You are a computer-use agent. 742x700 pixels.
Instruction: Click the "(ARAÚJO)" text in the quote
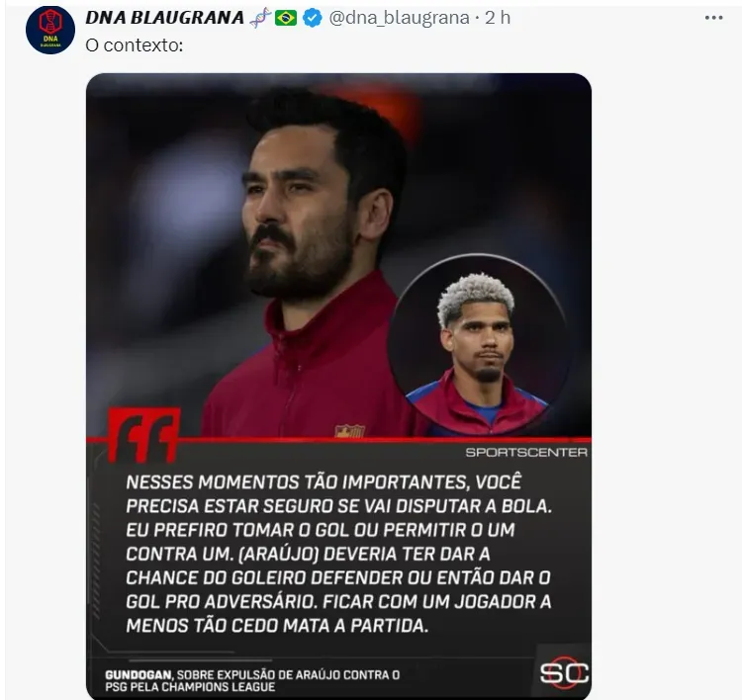click(x=278, y=554)
